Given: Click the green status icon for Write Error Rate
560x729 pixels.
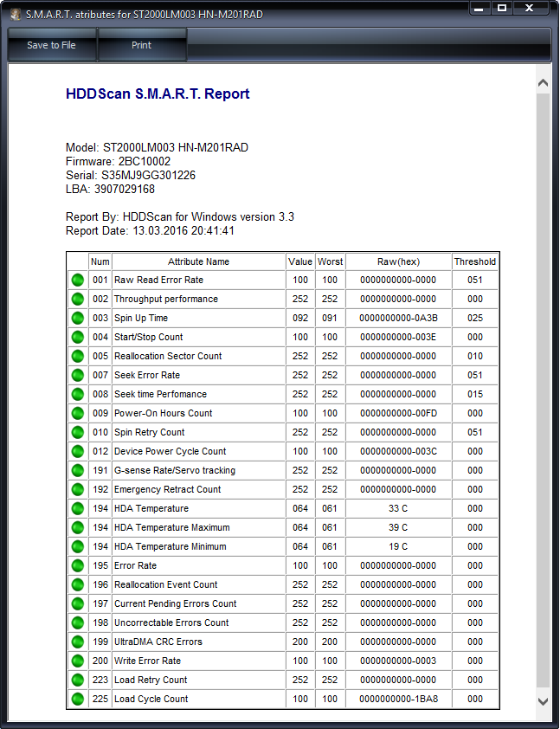Looking at the screenshot, I should [78, 661].
